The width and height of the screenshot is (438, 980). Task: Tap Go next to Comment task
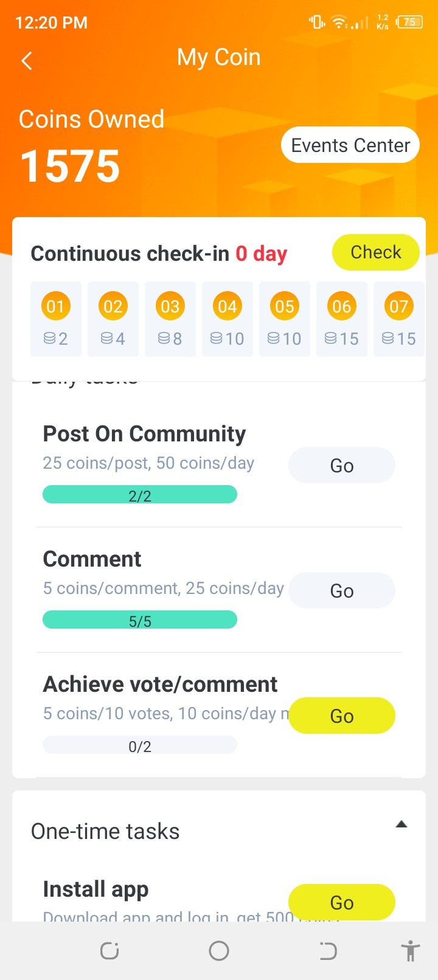pyautogui.click(x=341, y=591)
